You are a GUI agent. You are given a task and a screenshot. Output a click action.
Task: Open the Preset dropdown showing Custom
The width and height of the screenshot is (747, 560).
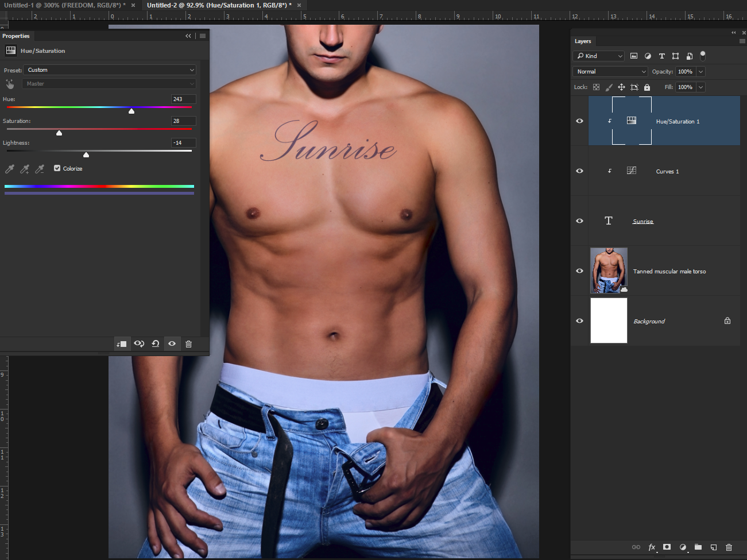click(110, 70)
